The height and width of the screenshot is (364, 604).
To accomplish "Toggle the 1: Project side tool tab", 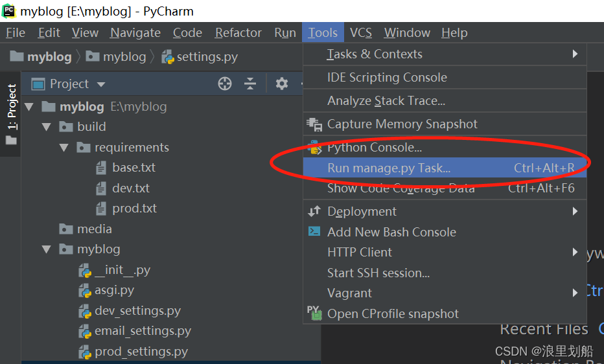I will pos(11,114).
